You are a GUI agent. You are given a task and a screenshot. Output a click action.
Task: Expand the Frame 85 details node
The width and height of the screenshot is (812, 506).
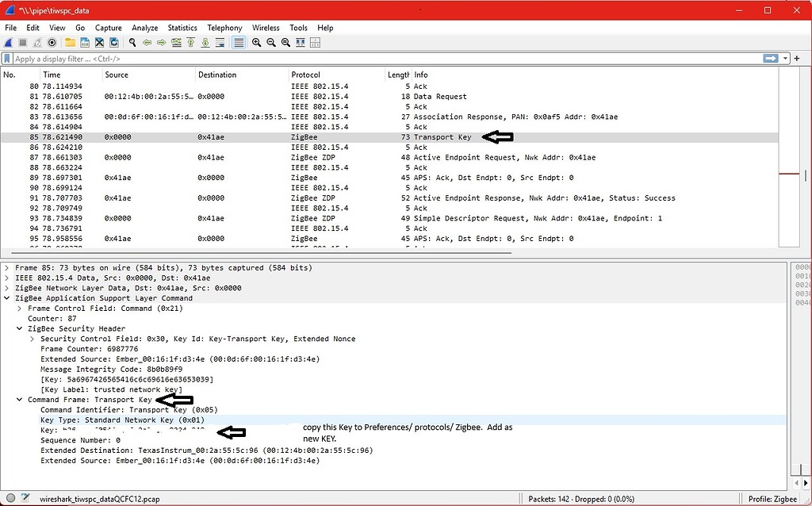click(6, 267)
